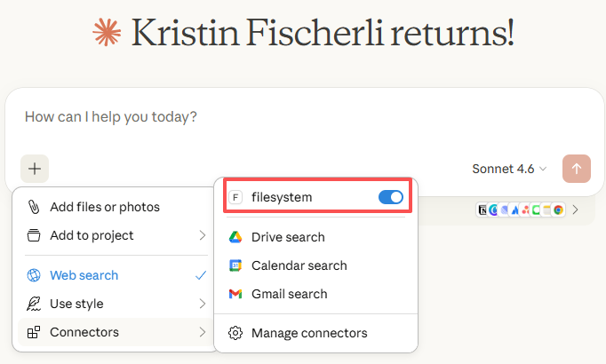Click the Google Drive icon
Image resolution: width=606 pixels, height=364 pixels.
(x=235, y=237)
